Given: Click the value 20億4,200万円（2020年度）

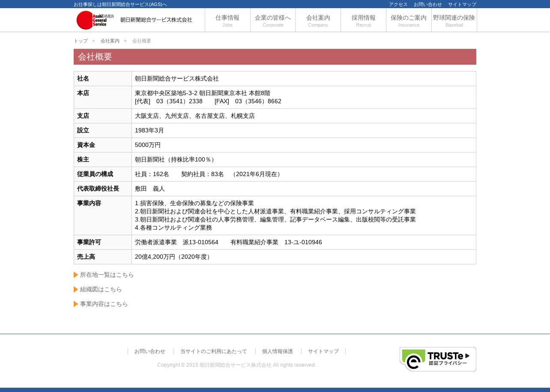Looking at the screenshot, I should coord(174,257).
